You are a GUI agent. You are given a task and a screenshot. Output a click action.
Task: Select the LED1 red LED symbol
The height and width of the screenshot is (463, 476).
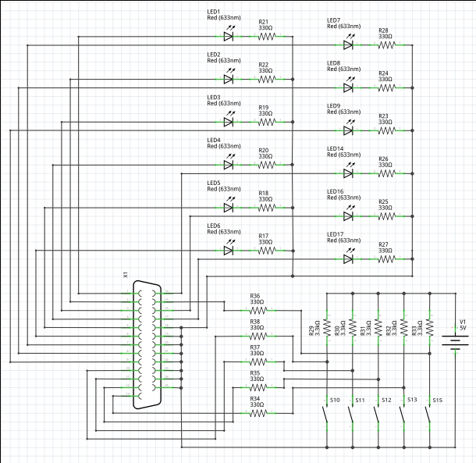point(229,36)
